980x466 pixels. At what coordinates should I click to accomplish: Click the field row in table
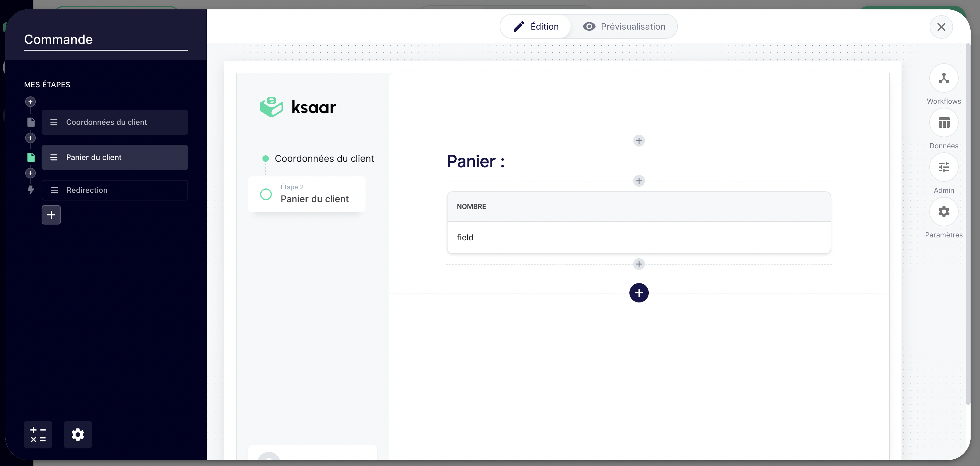(639, 237)
